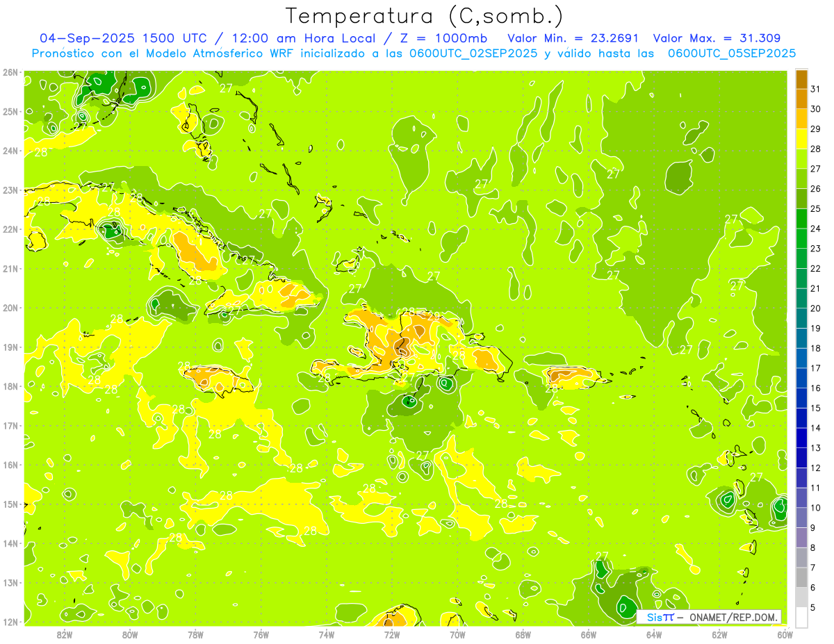Click the 14N latitude axis label
The image size is (834, 644).
pos(10,543)
